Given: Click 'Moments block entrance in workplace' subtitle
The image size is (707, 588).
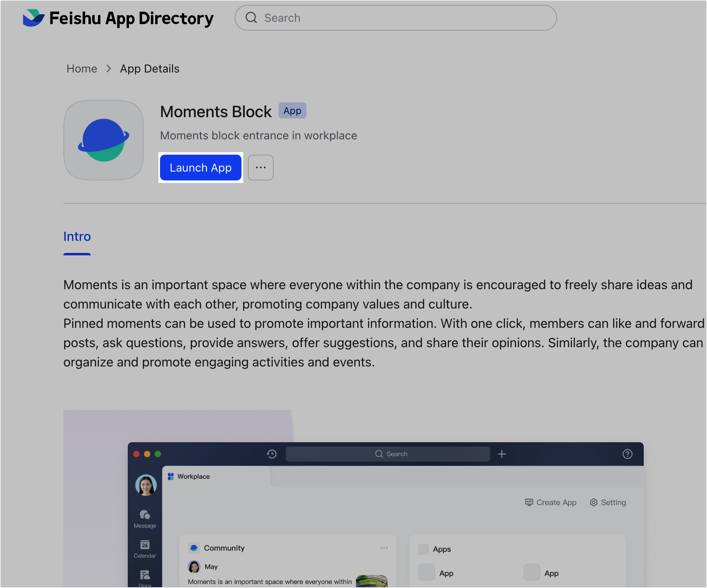Looking at the screenshot, I should 259,136.
